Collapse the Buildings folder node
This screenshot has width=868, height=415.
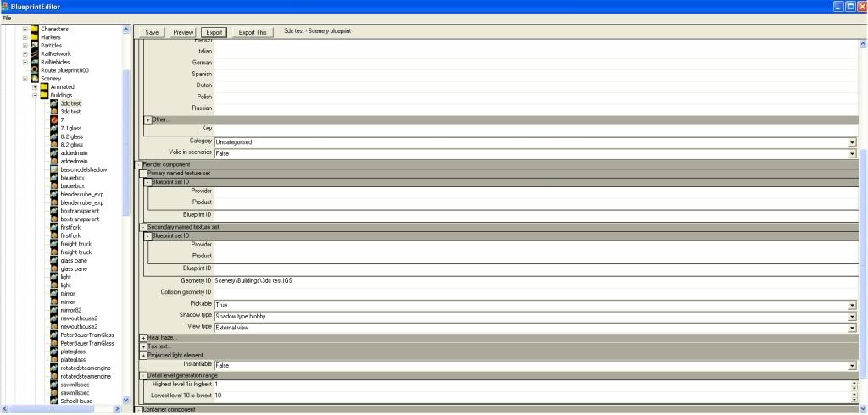(35, 95)
